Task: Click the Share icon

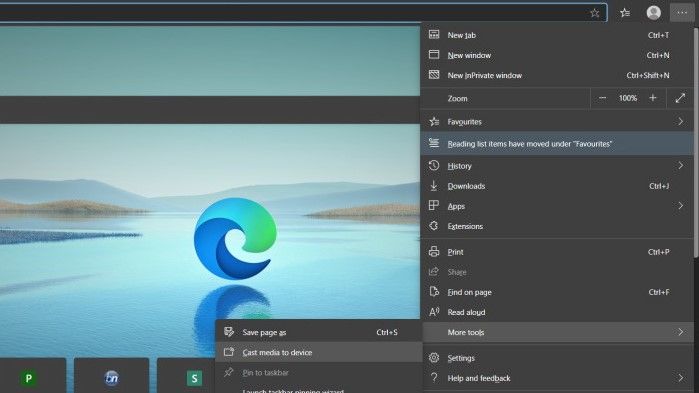Action: click(434, 272)
